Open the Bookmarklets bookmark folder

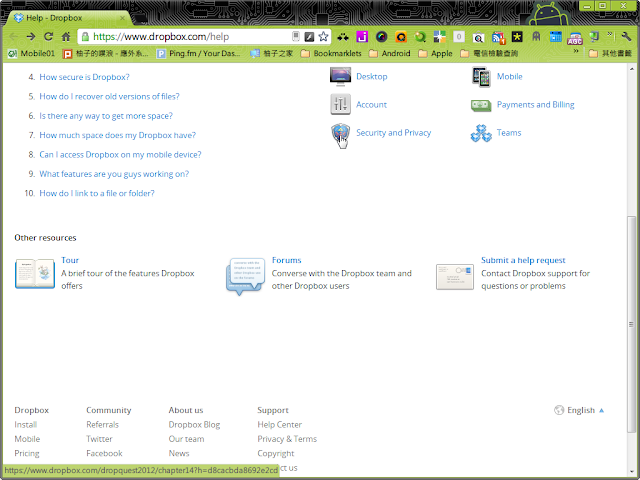coord(331,53)
